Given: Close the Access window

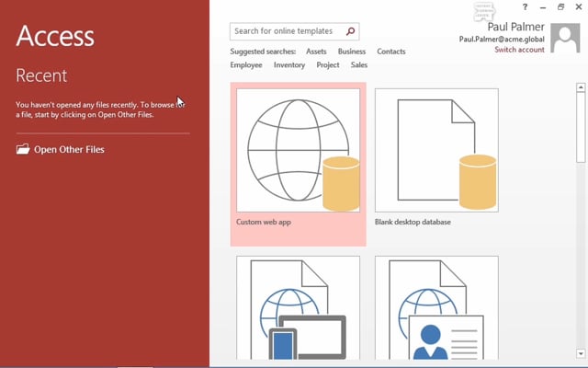Looking at the screenshot, I should 579,6.
